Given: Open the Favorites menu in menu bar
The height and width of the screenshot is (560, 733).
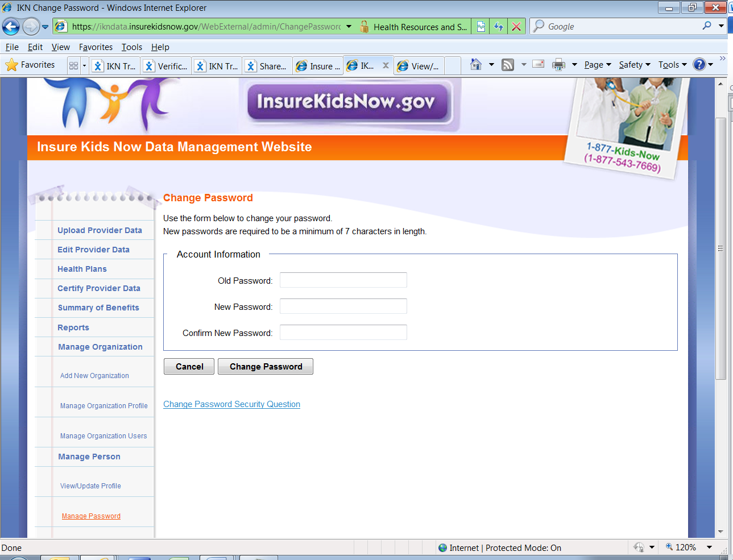Looking at the screenshot, I should tap(96, 47).
